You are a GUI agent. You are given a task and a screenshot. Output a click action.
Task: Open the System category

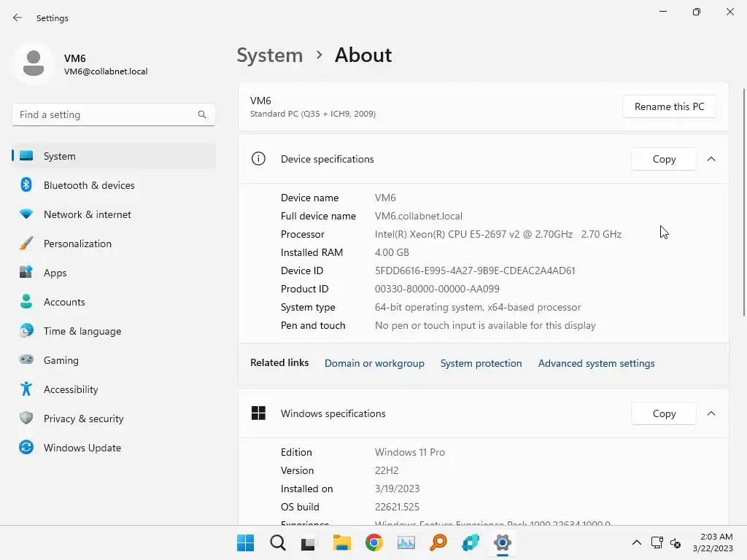[x=114, y=156]
